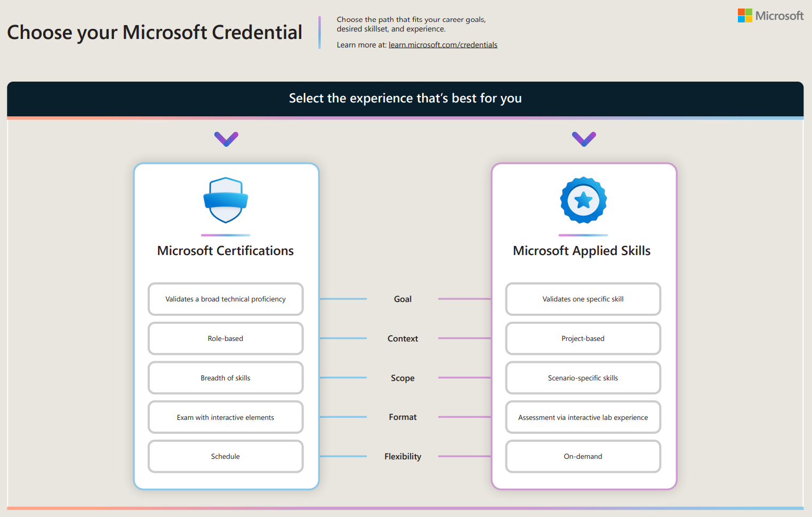Image resolution: width=812 pixels, height=517 pixels.
Task: Click the purple chevron above Microsoft Certifications
Action: pyautogui.click(x=226, y=139)
